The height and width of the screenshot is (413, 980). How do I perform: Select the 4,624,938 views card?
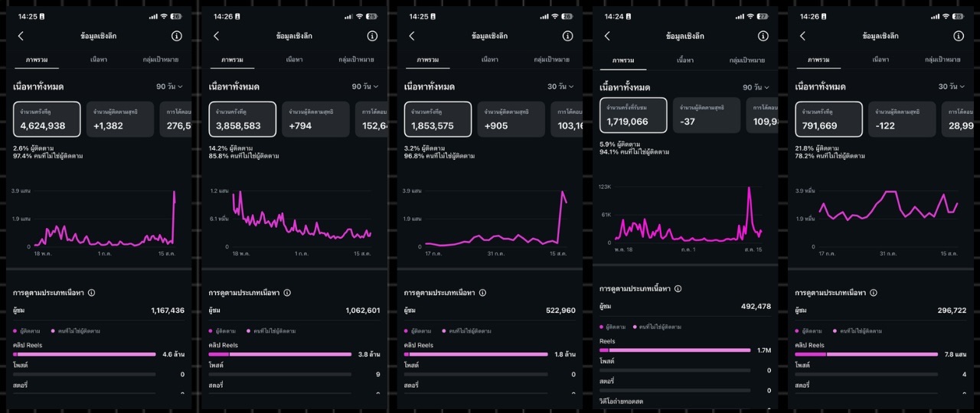pyautogui.click(x=47, y=119)
